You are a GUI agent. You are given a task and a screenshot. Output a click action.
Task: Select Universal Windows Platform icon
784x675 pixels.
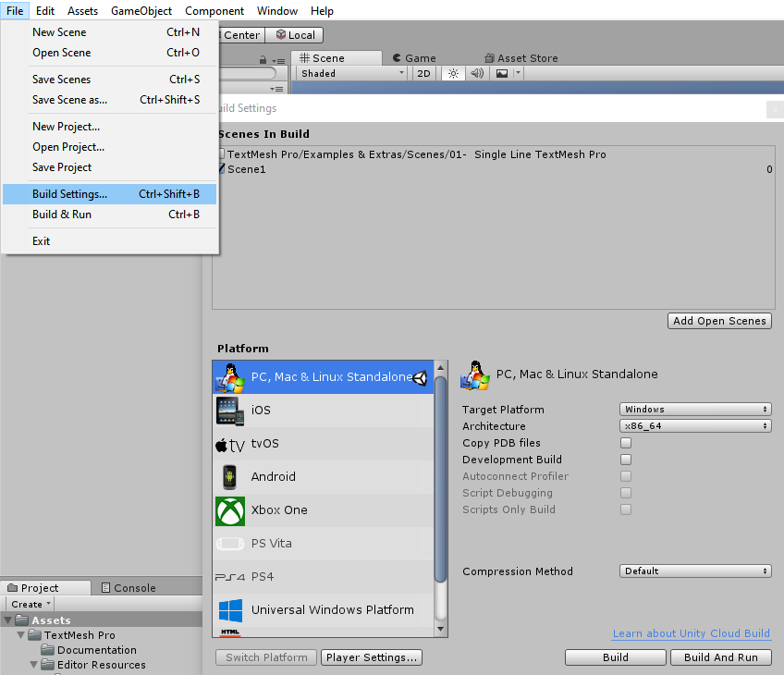click(230, 610)
